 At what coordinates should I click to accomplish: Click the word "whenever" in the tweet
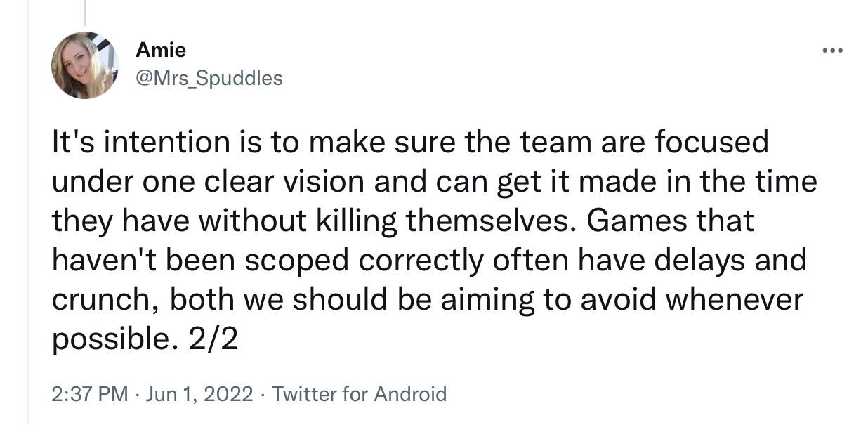733,301
